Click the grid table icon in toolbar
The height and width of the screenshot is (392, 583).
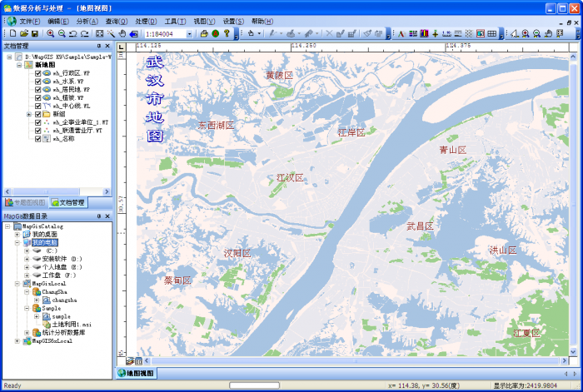click(x=492, y=33)
